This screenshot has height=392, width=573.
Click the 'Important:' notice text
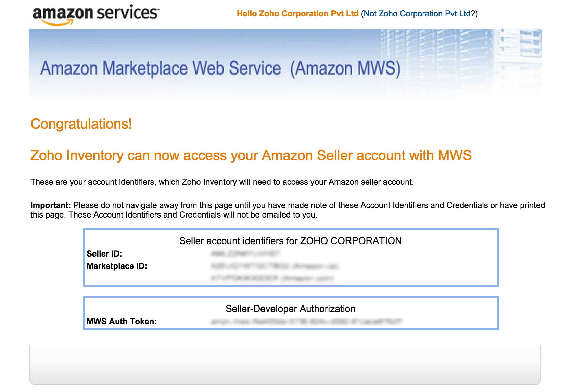click(x=288, y=210)
